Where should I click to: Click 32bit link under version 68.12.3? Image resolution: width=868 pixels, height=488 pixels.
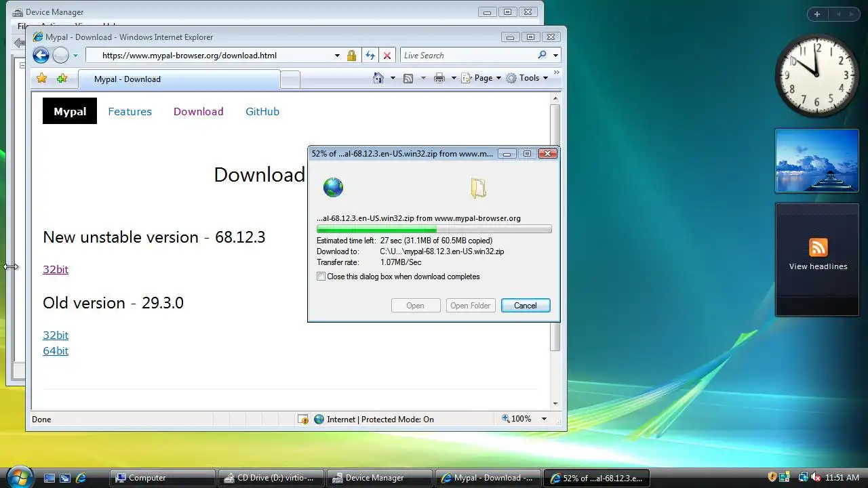click(x=56, y=269)
